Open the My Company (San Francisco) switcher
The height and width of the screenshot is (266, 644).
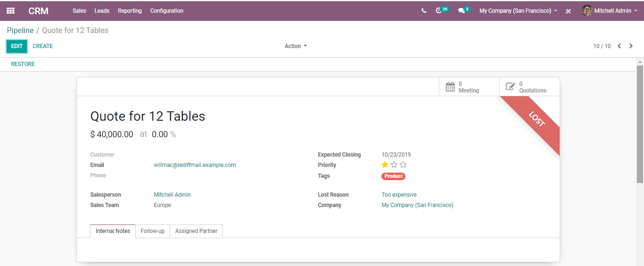(518, 11)
